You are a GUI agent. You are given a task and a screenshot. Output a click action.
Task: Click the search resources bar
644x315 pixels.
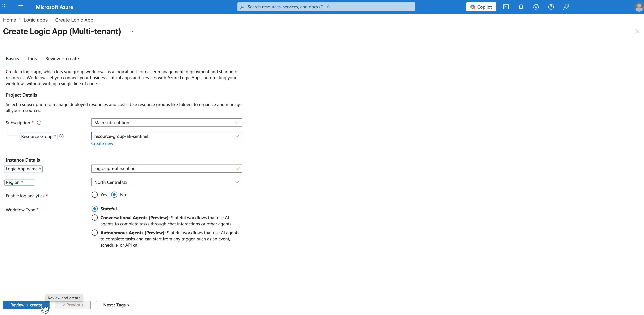(x=326, y=7)
